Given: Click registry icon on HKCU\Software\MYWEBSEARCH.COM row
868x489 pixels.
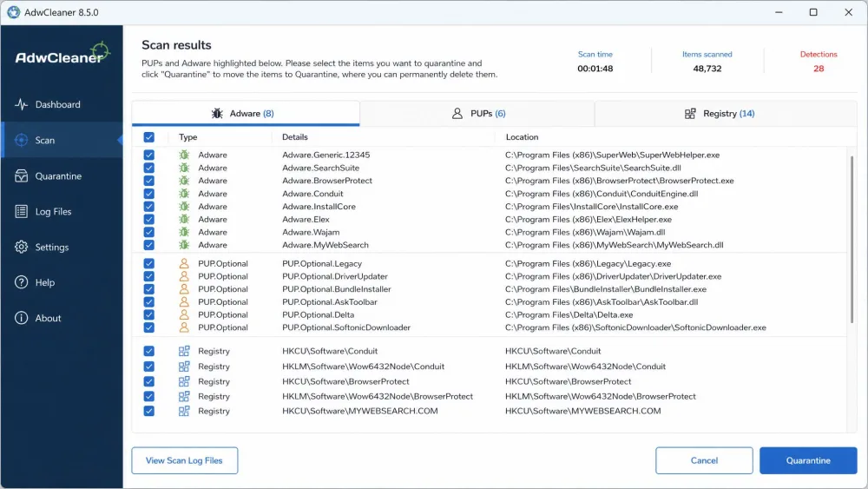Looking at the screenshot, I should 184,411.
